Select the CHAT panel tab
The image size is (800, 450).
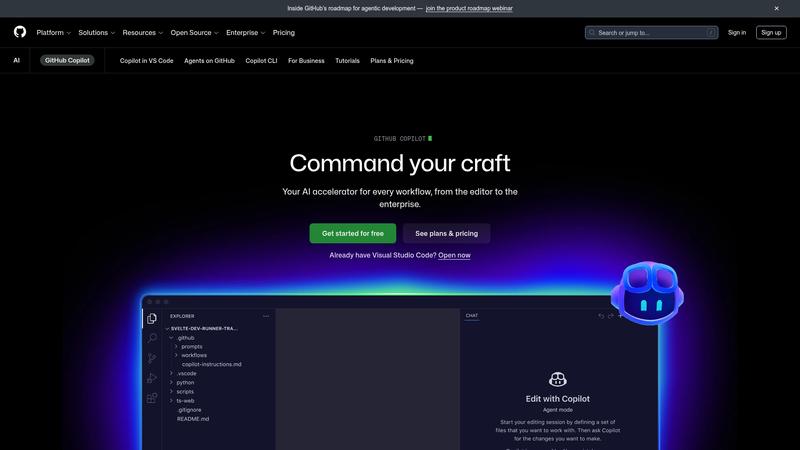point(472,316)
